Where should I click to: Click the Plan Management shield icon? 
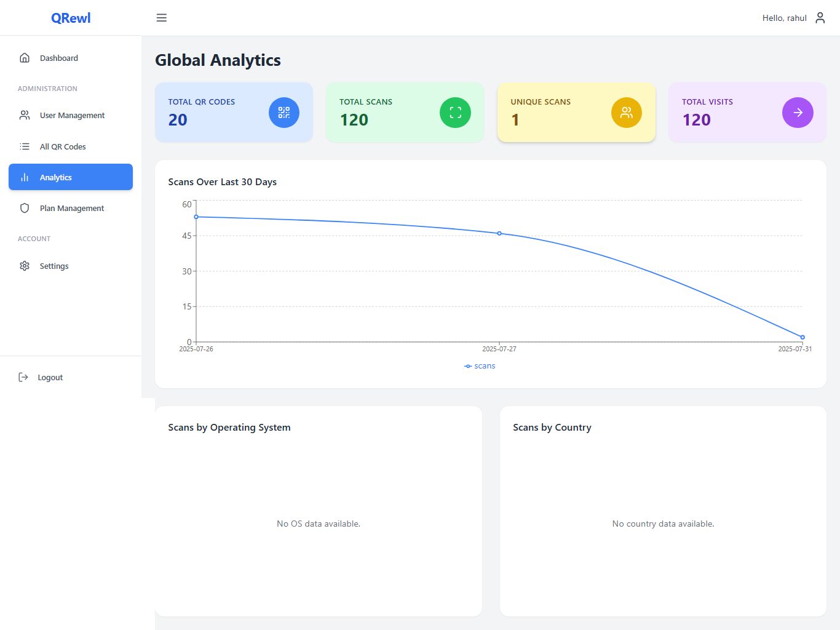pyautogui.click(x=25, y=208)
